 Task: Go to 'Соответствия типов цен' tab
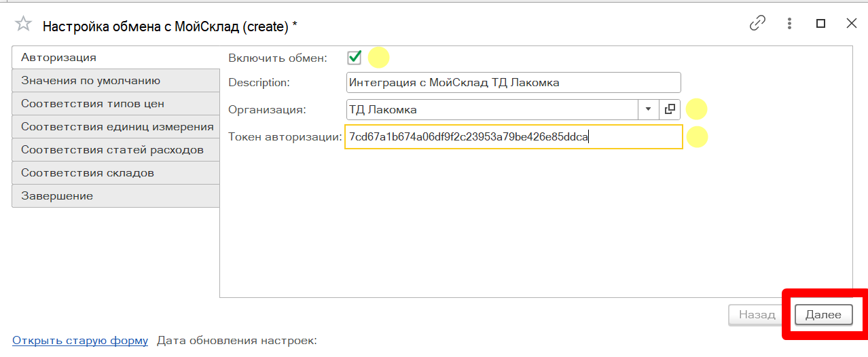[115, 104]
